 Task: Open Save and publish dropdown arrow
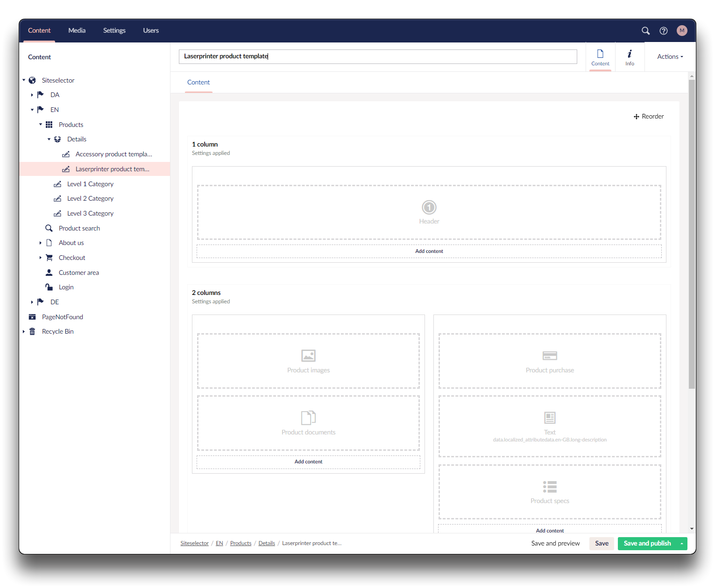pos(682,544)
